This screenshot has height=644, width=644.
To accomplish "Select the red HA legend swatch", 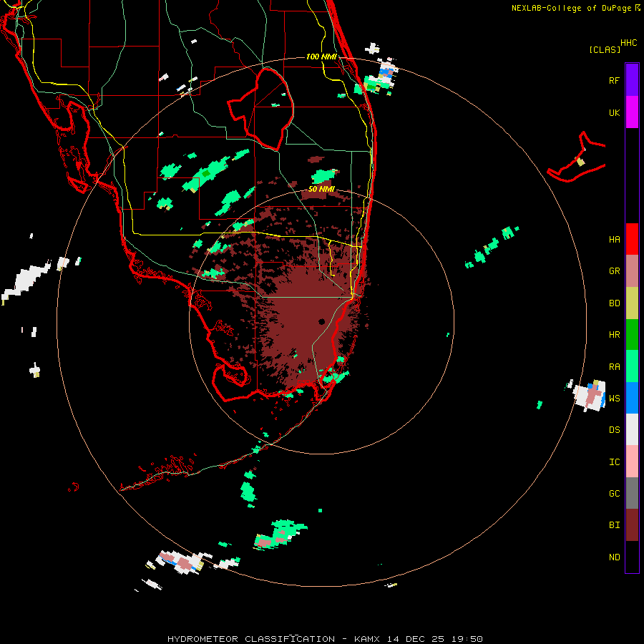I will (632, 239).
